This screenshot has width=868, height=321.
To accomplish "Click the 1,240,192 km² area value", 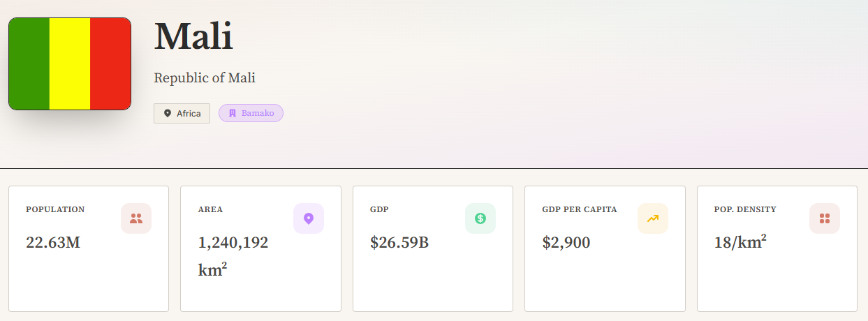I will click(x=233, y=256).
